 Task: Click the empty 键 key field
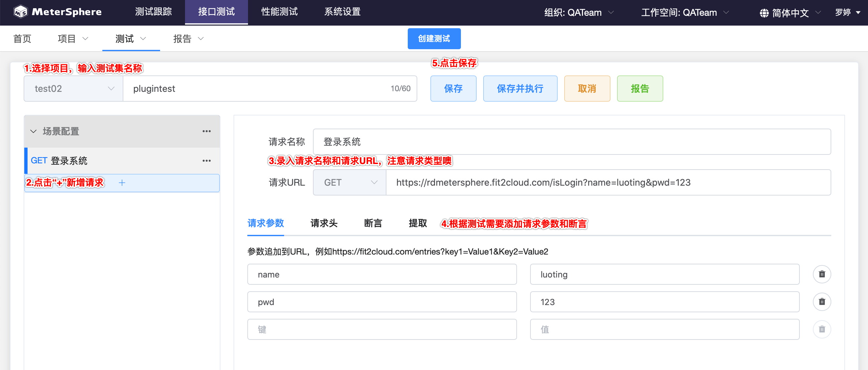[x=382, y=330]
